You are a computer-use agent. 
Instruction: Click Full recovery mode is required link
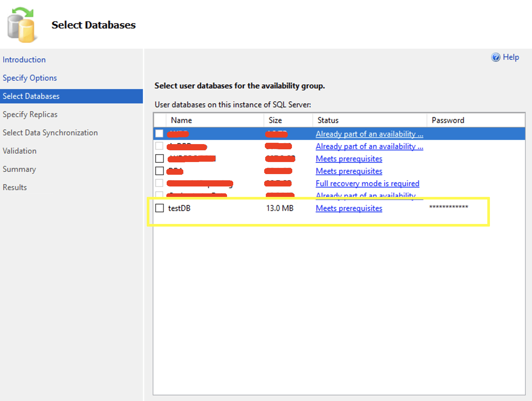367,184
